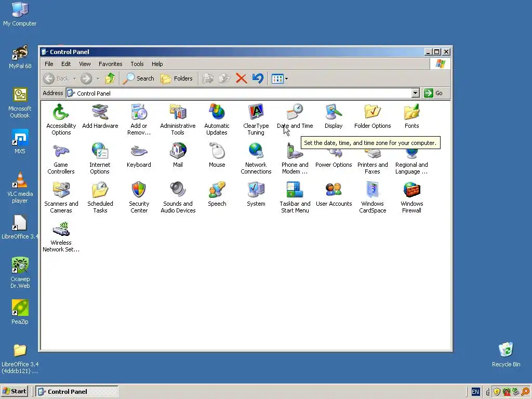Viewport: 532px width, 399px height.
Task: Expand the Back history dropdown arrow
Action: coord(74,78)
